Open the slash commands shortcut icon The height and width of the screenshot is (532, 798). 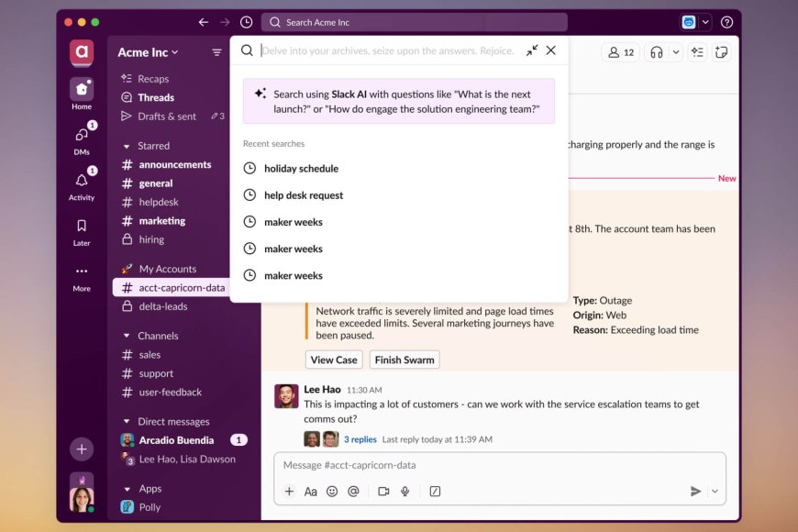coord(435,491)
